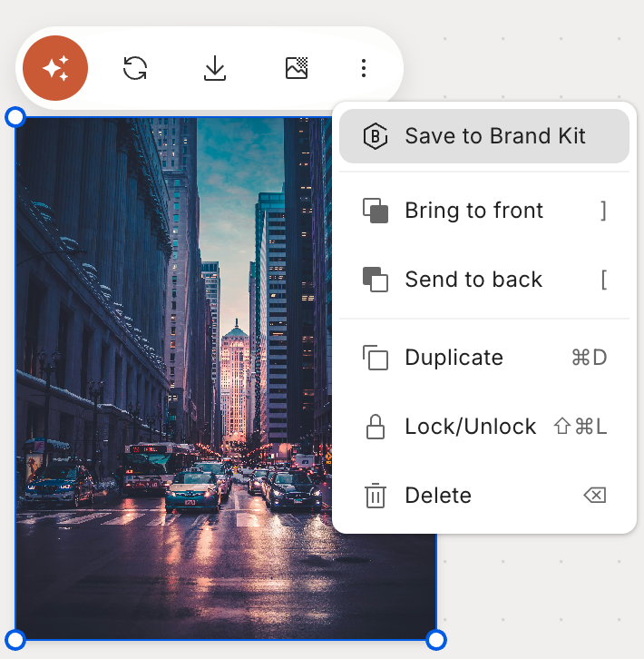Screen dimensions: 644x659
Task: Click the top-left selection handle
Action: point(15,117)
